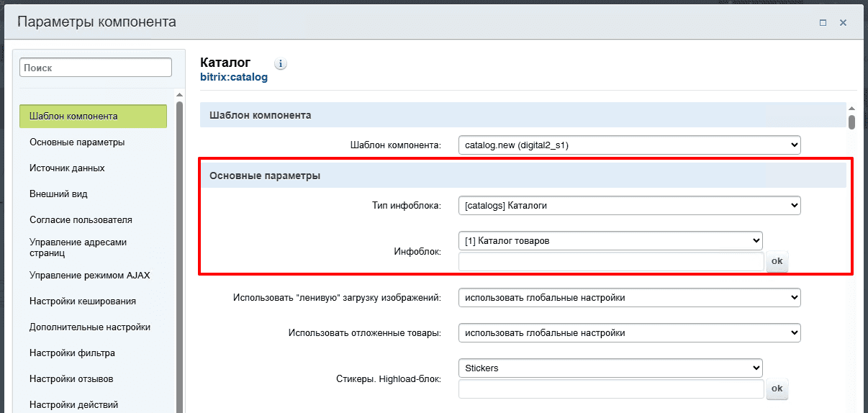Image resolution: width=868 pixels, height=413 pixels.
Task: Open Управление режимом AJAX section
Action: (89, 275)
